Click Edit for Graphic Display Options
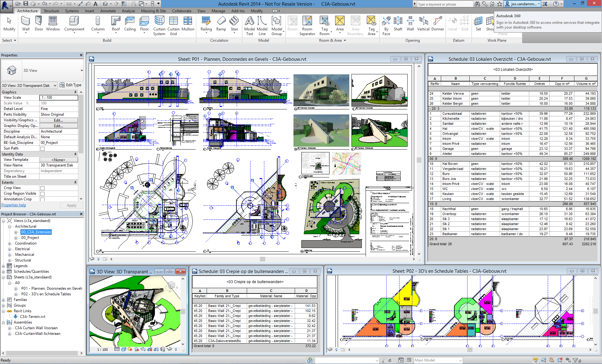This screenshot has height=364, width=602. [x=59, y=126]
